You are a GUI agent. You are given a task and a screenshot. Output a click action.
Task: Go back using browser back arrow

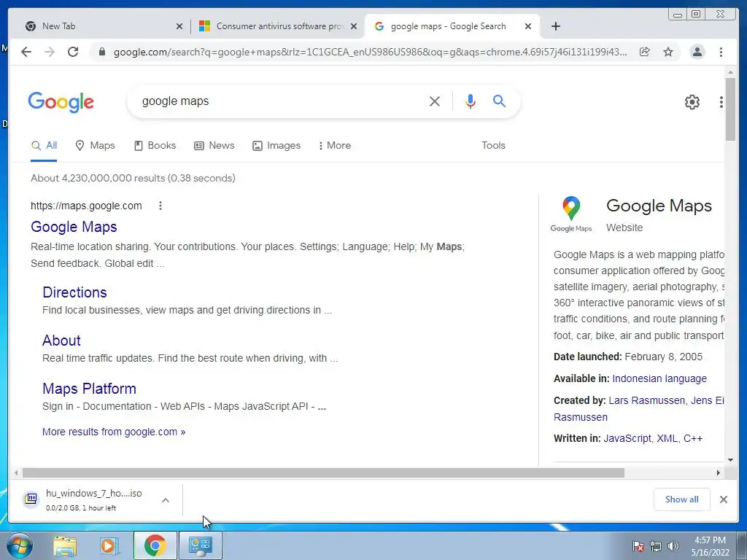click(x=26, y=52)
